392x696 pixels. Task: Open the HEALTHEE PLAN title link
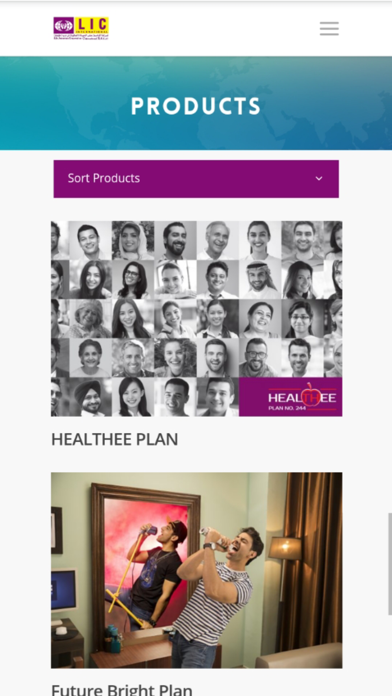click(115, 439)
